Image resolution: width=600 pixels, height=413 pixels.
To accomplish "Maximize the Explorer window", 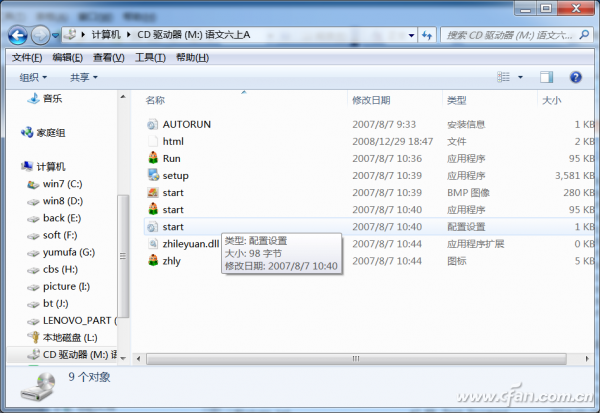I will coord(546,8).
